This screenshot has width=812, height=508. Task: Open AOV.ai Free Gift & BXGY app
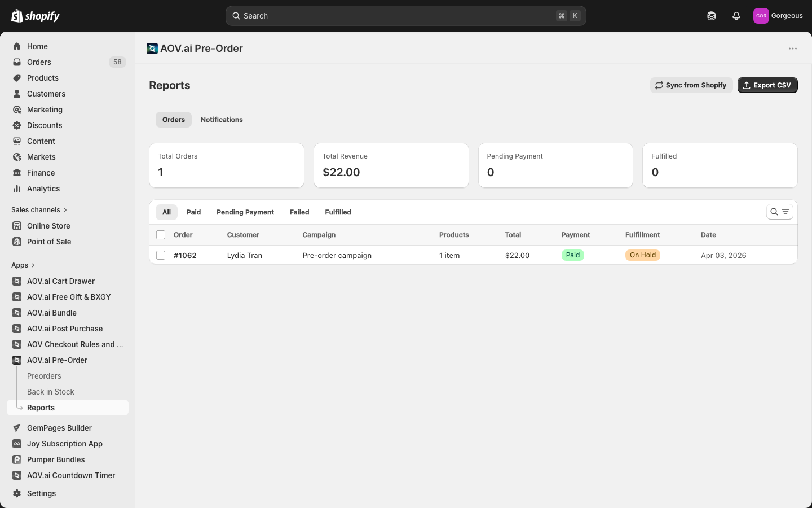(x=68, y=297)
